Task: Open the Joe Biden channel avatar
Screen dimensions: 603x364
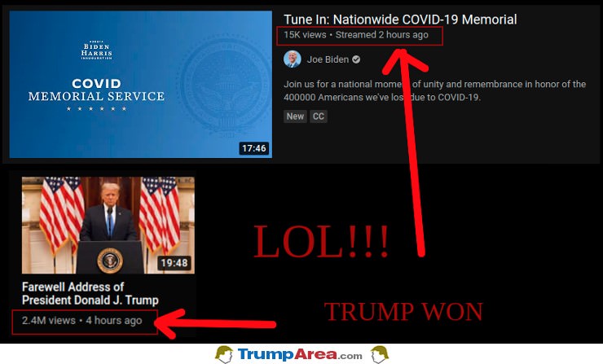Action: tap(293, 59)
